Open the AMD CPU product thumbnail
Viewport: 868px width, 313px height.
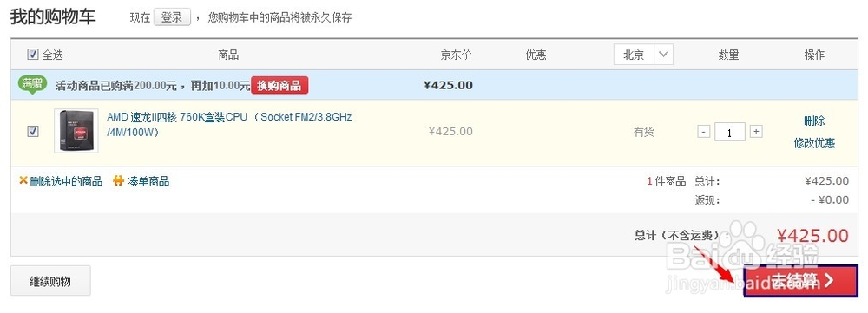(x=76, y=131)
